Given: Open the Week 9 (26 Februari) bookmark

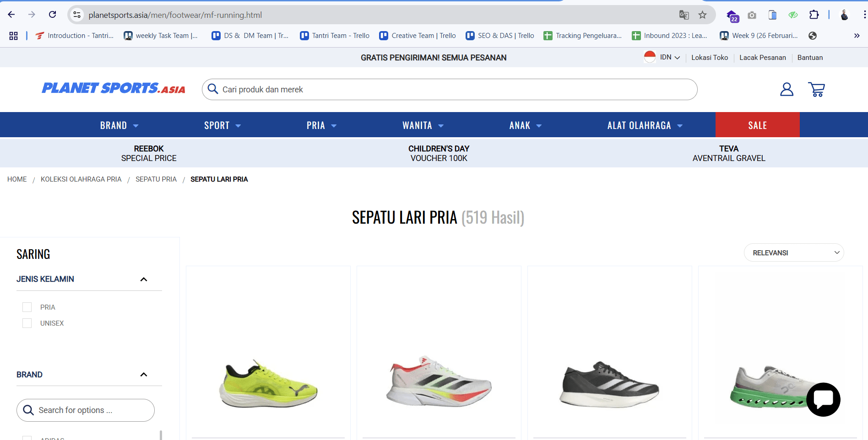Looking at the screenshot, I should [x=759, y=36].
